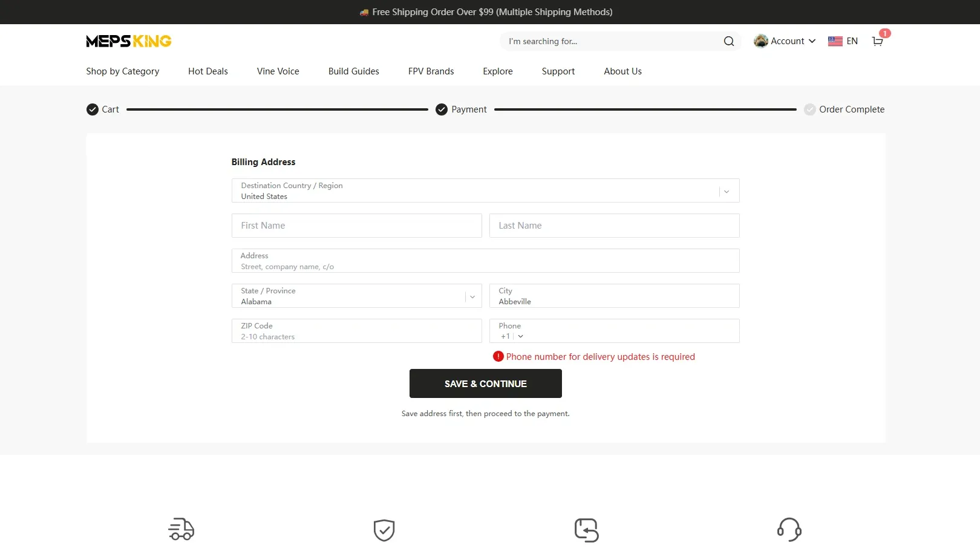The image size is (980, 551).
Task: Click the free shipping announcement bar
Action: coord(485,11)
